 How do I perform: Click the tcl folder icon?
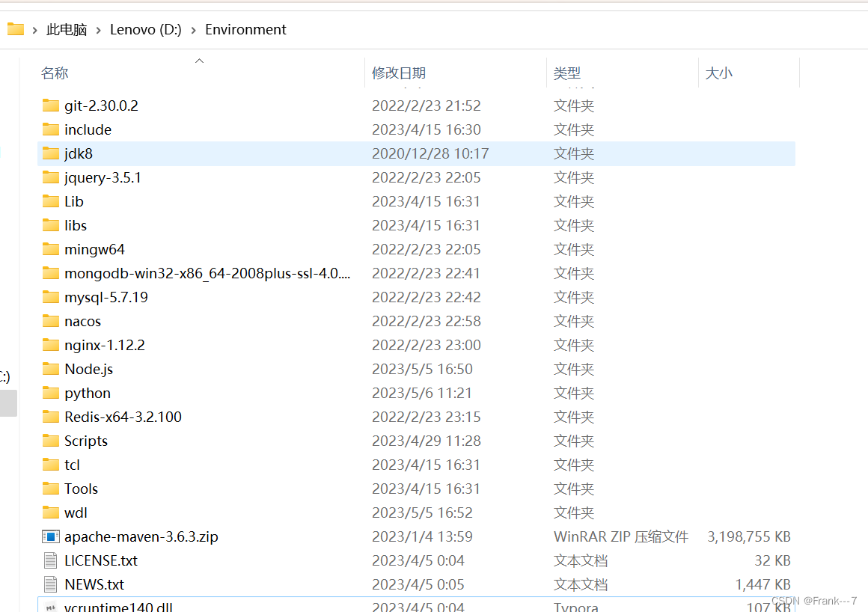[x=50, y=465]
